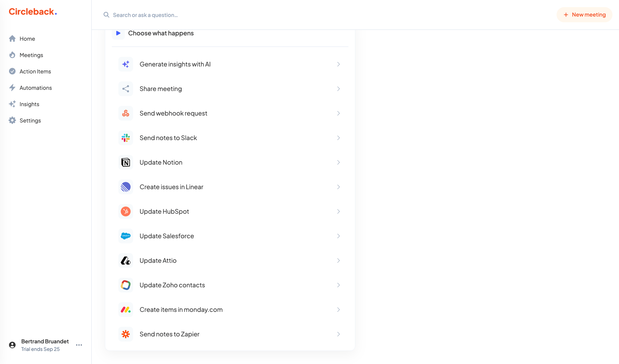This screenshot has width=619, height=364.
Task: Open the Insights page
Action: [28, 104]
